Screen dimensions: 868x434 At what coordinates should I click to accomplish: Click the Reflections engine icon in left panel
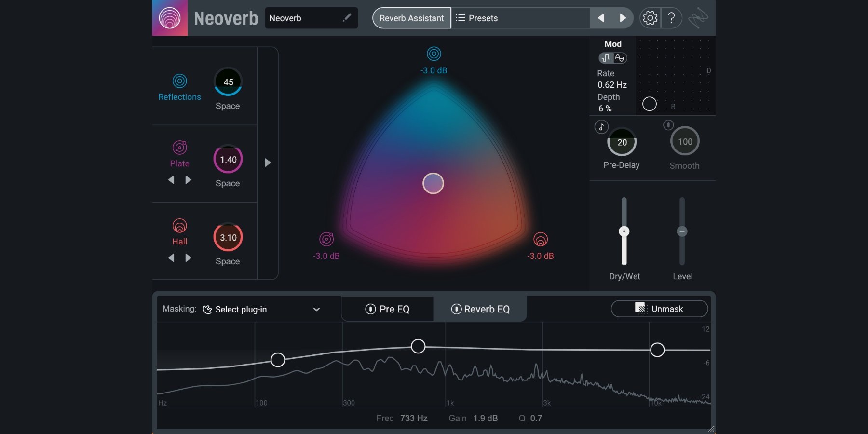pyautogui.click(x=179, y=81)
